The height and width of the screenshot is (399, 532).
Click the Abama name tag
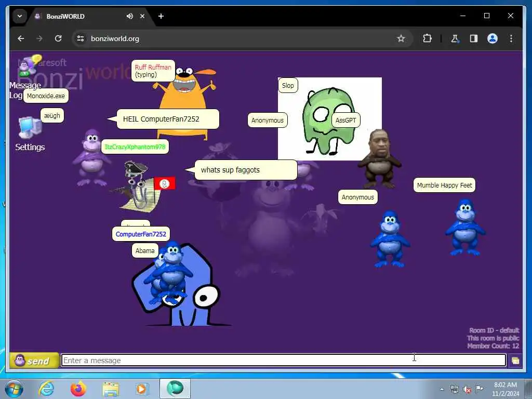pyautogui.click(x=145, y=251)
